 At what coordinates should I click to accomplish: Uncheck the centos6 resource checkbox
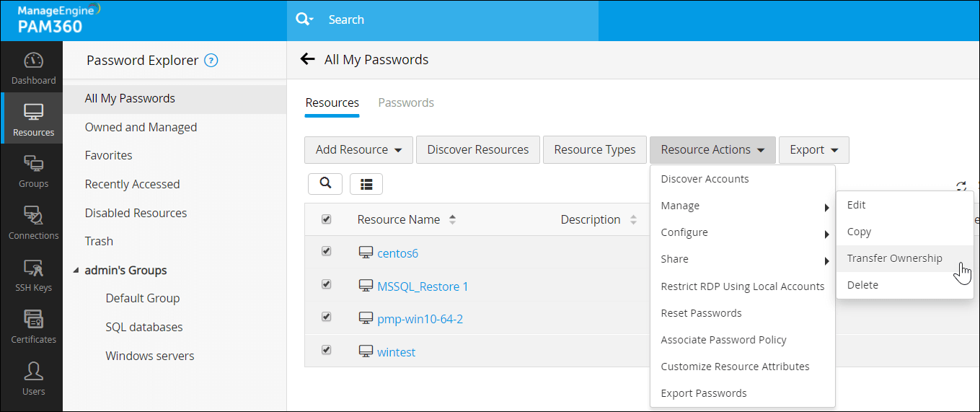click(x=326, y=251)
